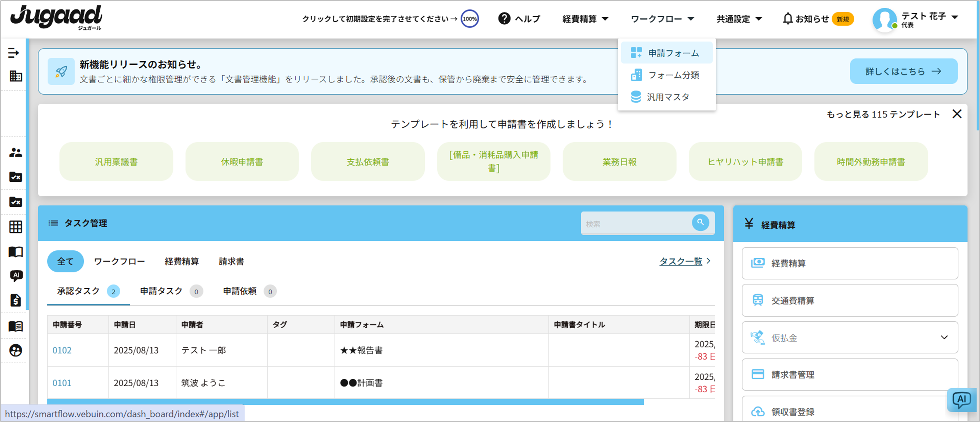Switch to the 申請タスク tab
Image resolution: width=980 pixels, height=422 pixels.
pos(161,291)
